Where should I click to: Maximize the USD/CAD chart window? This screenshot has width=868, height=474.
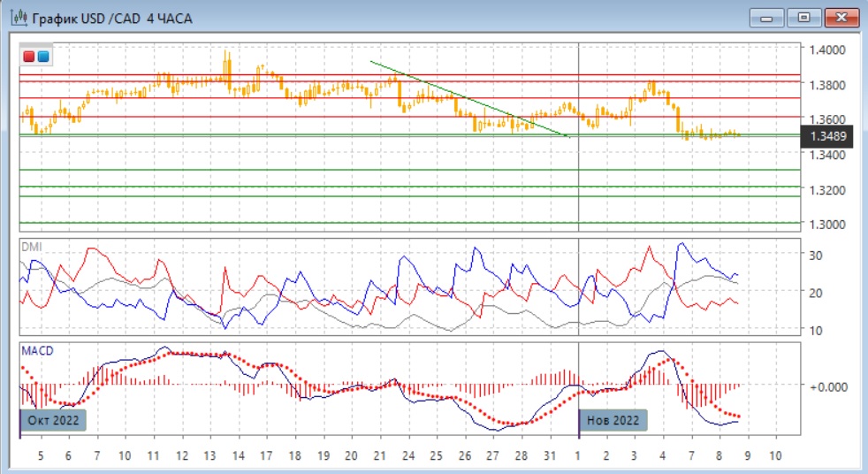pyautogui.click(x=804, y=18)
